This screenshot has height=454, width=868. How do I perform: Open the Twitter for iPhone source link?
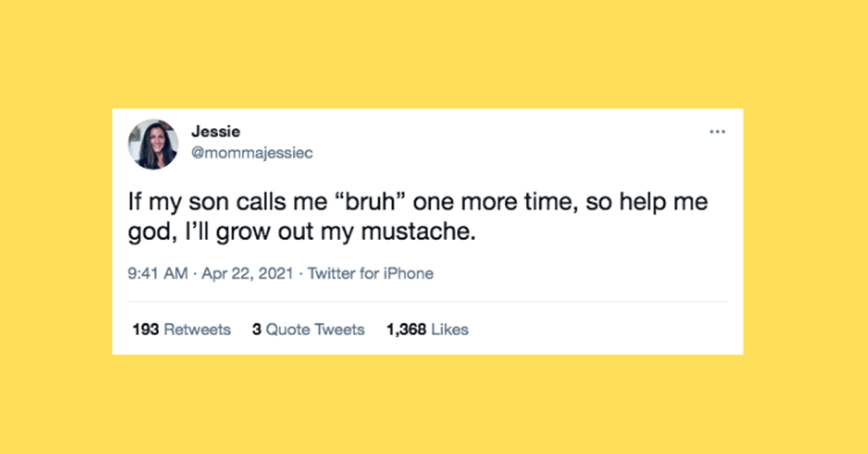(x=370, y=274)
